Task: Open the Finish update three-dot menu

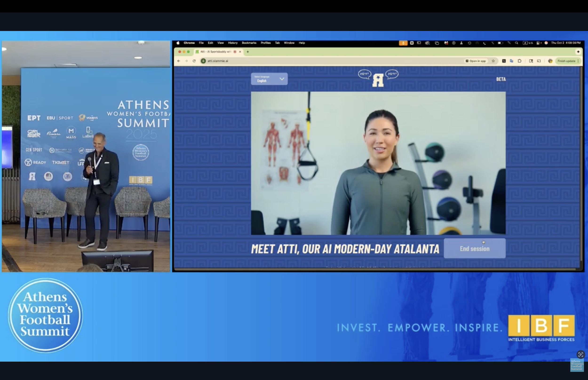Action: click(578, 61)
